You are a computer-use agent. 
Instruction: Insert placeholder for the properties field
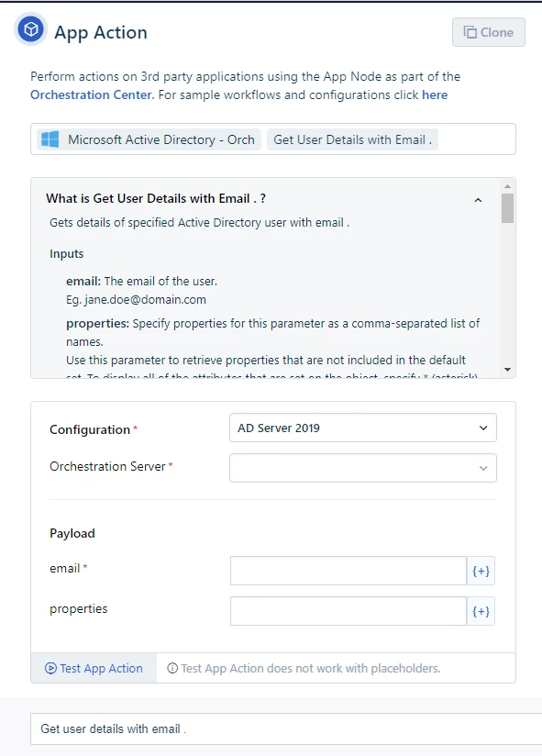click(481, 611)
